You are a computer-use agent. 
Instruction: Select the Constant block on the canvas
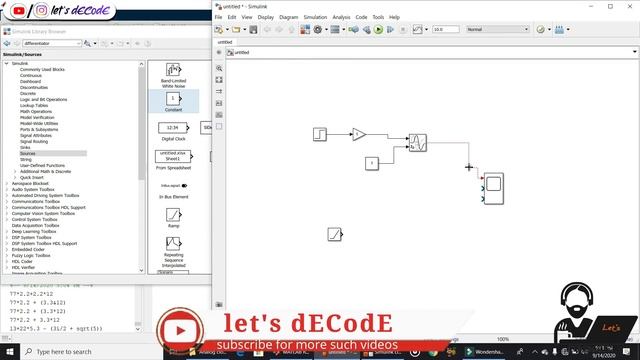click(372, 164)
